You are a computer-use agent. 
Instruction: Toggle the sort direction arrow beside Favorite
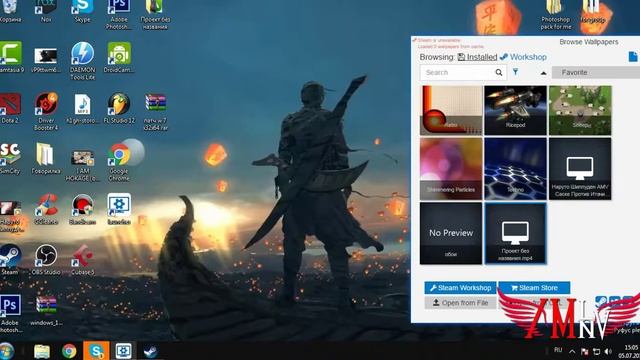tap(543, 73)
